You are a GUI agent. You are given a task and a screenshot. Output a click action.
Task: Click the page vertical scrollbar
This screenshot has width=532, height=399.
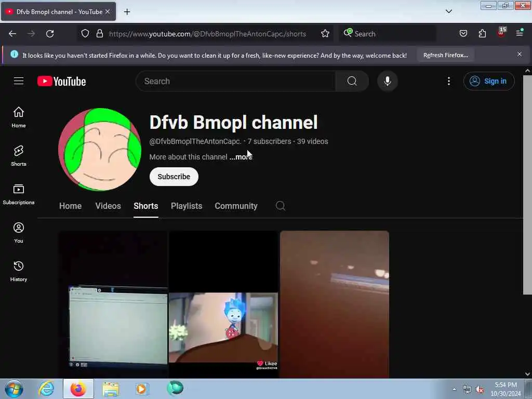pyautogui.click(x=527, y=185)
